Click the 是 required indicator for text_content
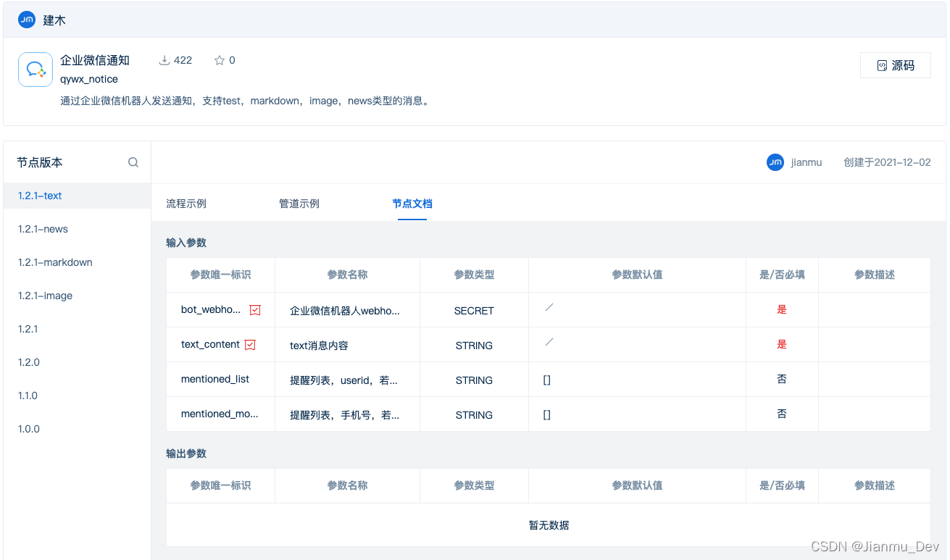The image size is (950, 560). pyautogui.click(x=782, y=346)
